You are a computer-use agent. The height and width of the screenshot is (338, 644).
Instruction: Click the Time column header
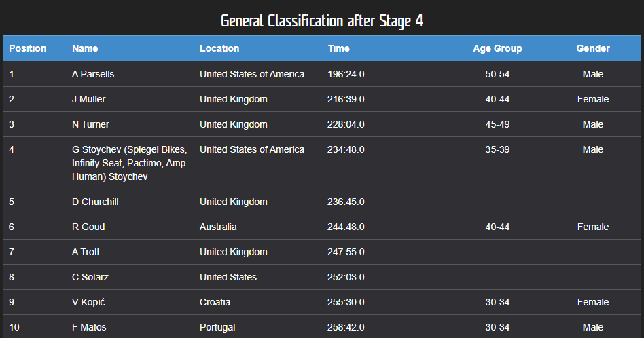pyautogui.click(x=339, y=48)
